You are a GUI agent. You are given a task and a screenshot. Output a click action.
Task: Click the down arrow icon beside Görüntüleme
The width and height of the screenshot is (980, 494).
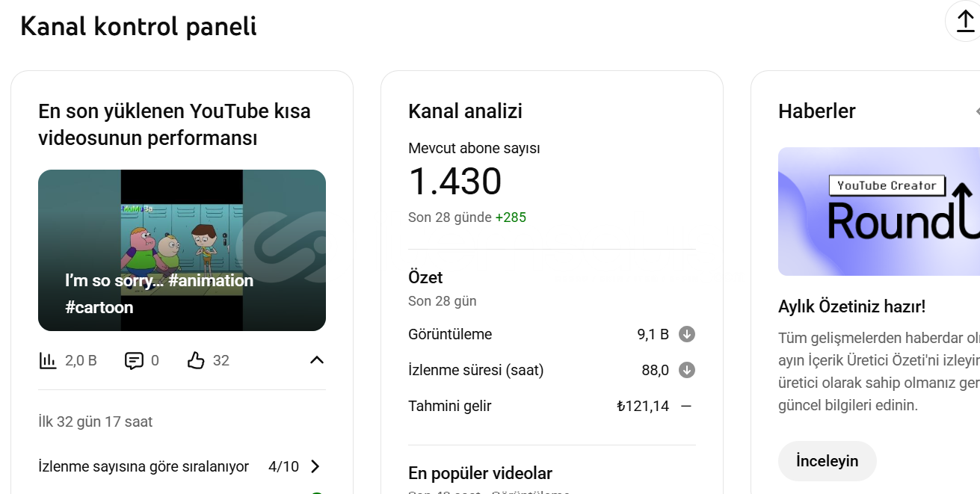coord(687,334)
